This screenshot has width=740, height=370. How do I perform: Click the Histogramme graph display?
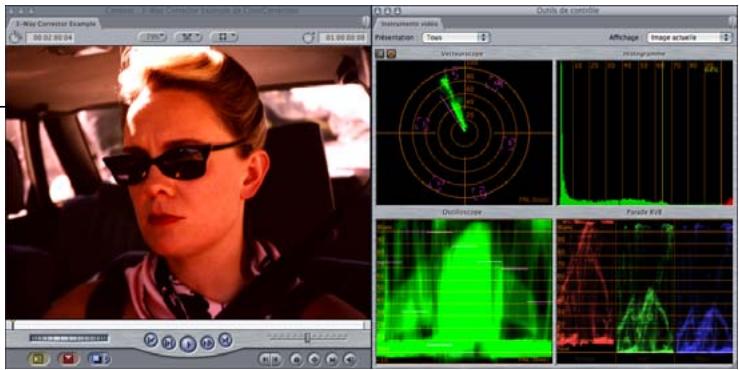point(645,132)
